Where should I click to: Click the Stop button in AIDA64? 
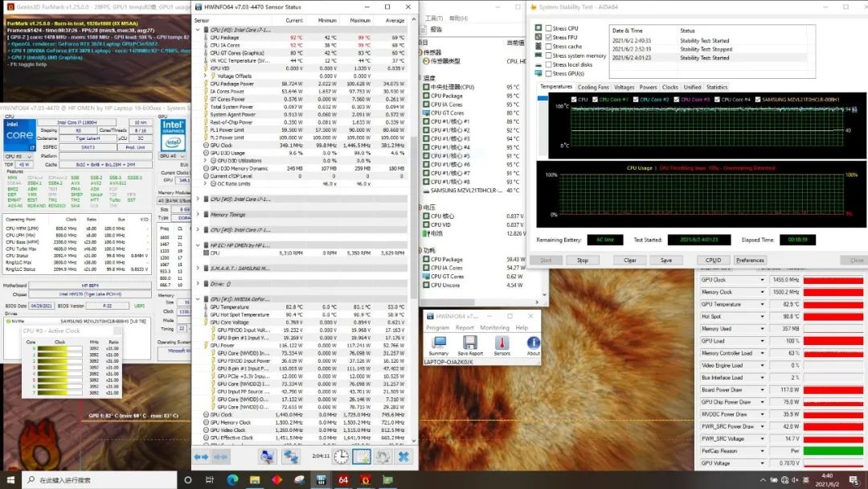coord(583,260)
